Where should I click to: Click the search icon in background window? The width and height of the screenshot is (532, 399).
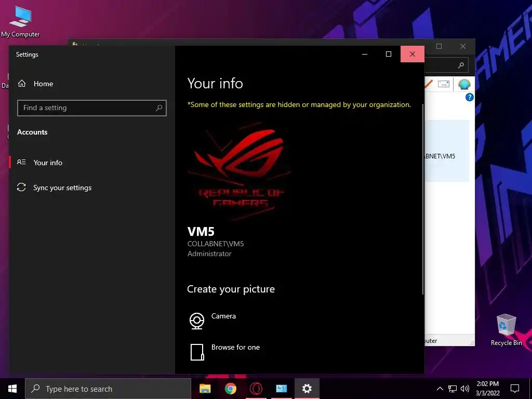(x=461, y=65)
